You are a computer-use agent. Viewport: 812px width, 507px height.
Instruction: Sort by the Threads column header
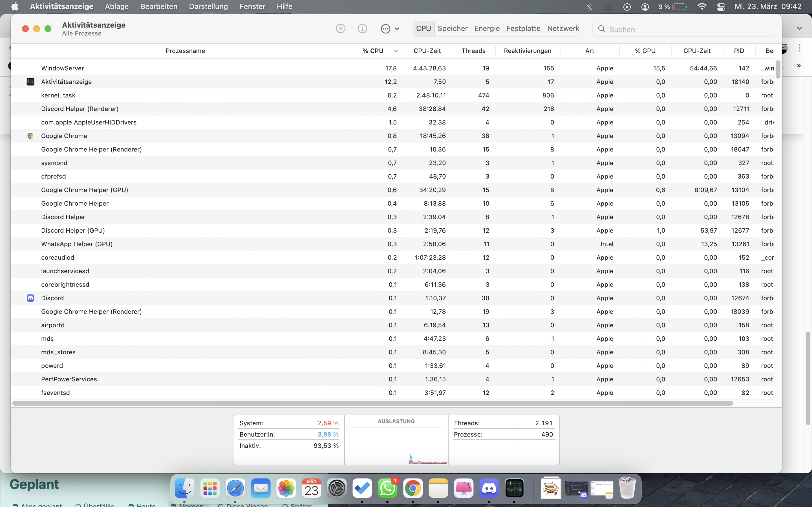tap(473, 51)
